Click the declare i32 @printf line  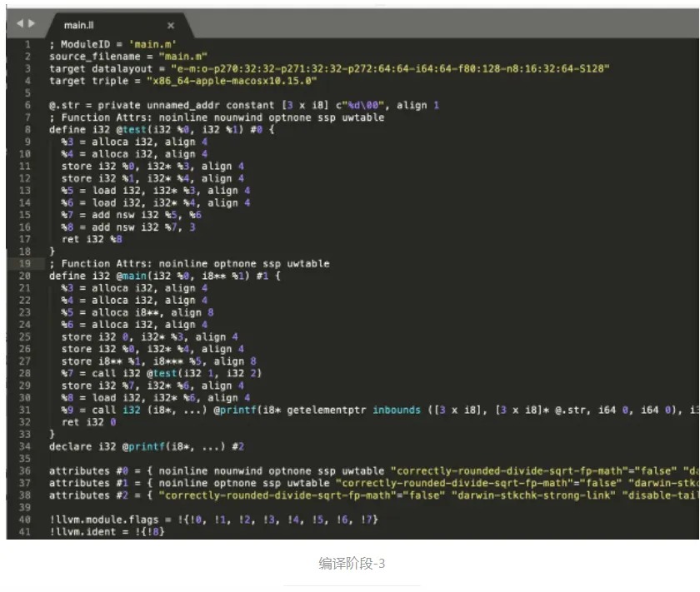click(x=147, y=446)
